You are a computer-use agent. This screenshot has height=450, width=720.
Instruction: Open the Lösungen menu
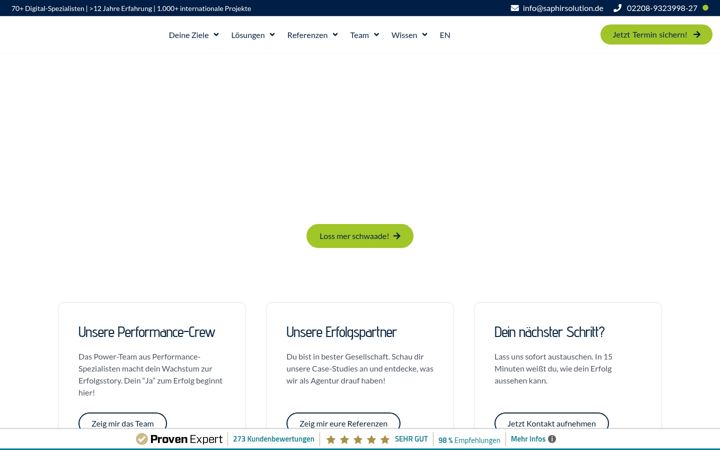point(248,35)
